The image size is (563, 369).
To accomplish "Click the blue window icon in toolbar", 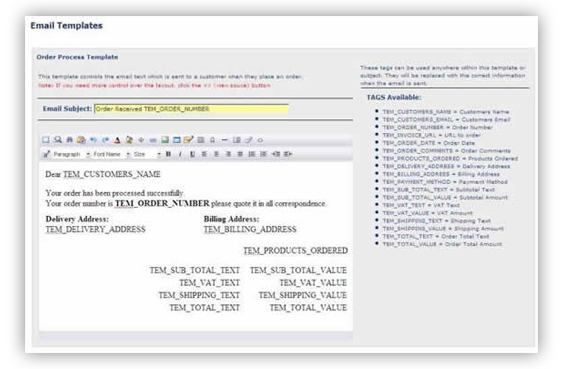I will 177,140.
